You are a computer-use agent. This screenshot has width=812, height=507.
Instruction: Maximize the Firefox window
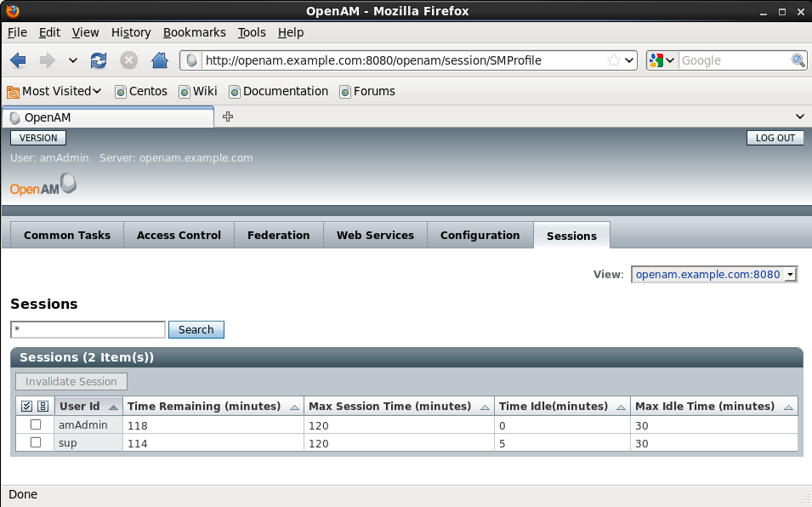[x=782, y=12]
